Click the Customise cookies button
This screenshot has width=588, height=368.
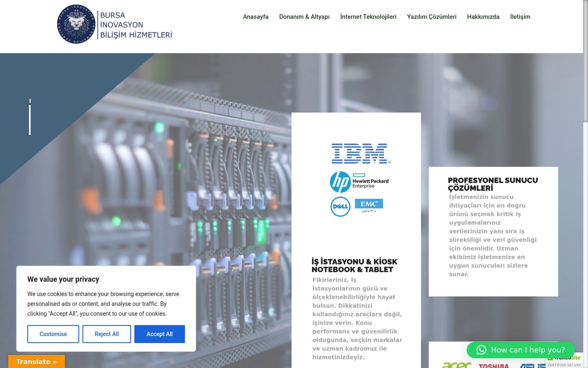coord(53,334)
